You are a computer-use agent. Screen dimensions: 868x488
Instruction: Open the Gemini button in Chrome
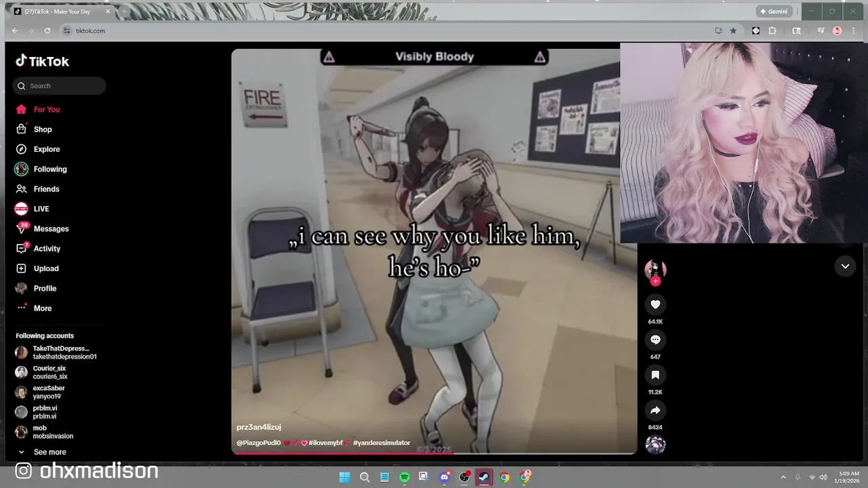tap(774, 12)
